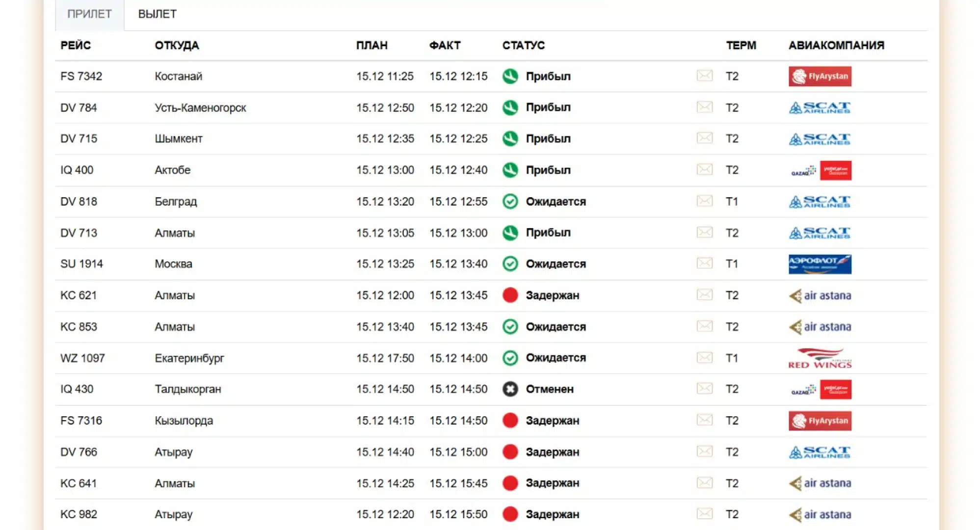Click SCAT Airlines logo in DV 715 row
Viewport: 980px width, 530px height.
point(820,139)
